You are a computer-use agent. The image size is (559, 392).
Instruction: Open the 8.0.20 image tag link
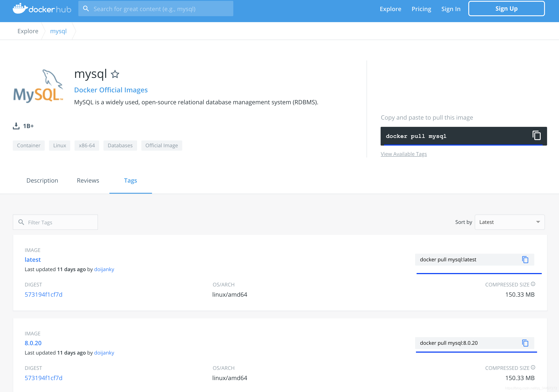33,343
